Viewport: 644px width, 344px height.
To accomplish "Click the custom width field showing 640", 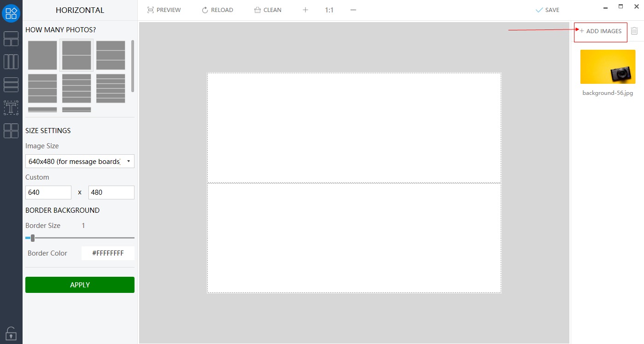I will 48,192.
